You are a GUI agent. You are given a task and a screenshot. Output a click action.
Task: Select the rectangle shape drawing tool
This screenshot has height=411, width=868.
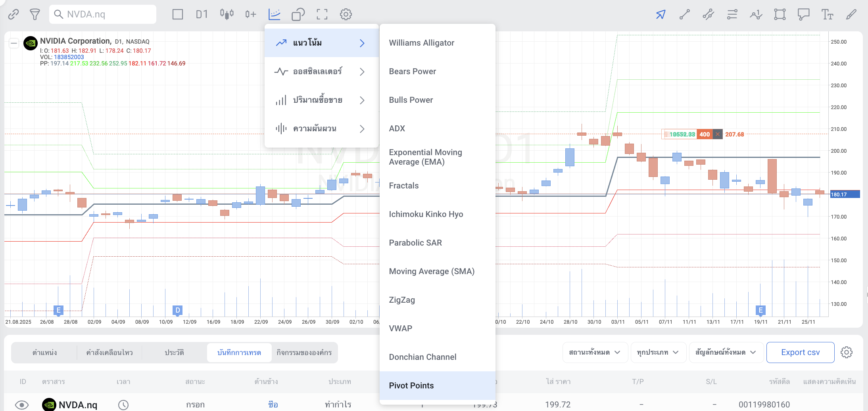780,15
